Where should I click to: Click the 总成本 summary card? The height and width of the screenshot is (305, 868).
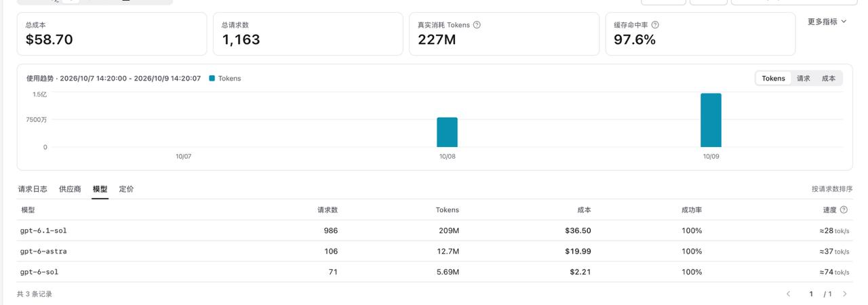(112, 33)
